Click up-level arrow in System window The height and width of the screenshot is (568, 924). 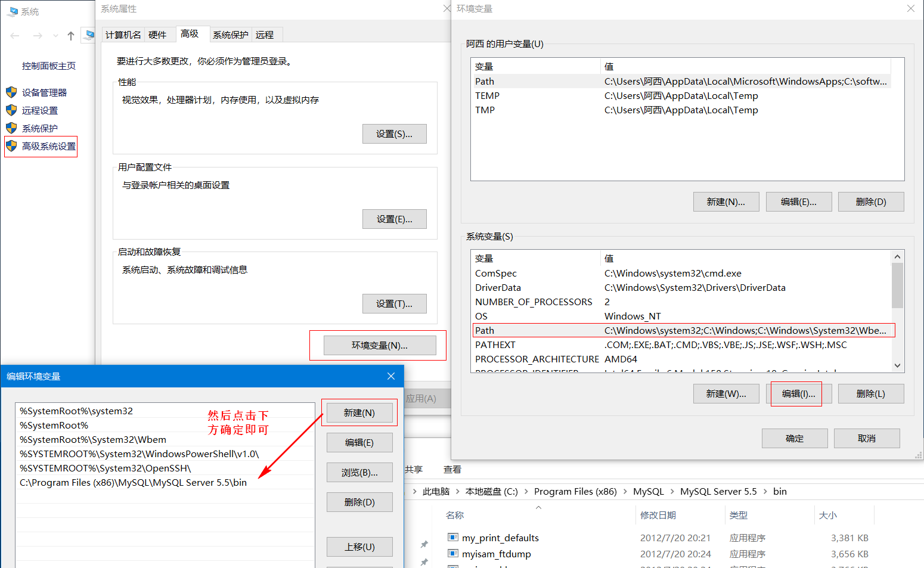71,36
